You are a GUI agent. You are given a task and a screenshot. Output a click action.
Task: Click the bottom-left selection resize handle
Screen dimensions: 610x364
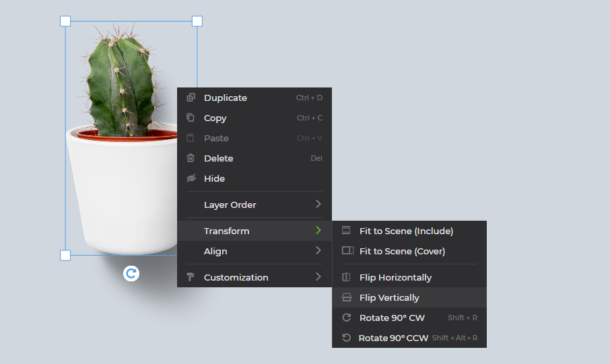point(65,255)
